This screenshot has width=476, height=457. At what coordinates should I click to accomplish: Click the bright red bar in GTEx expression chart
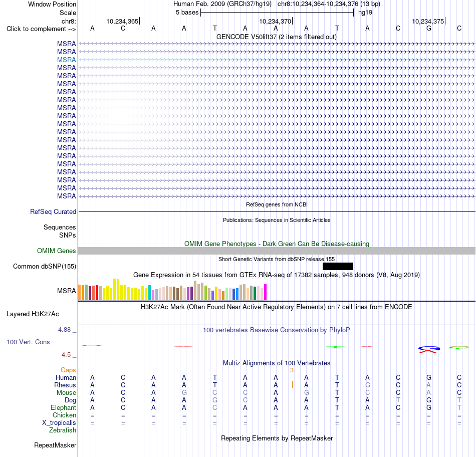pyautogui.click(x=97, y=293)
